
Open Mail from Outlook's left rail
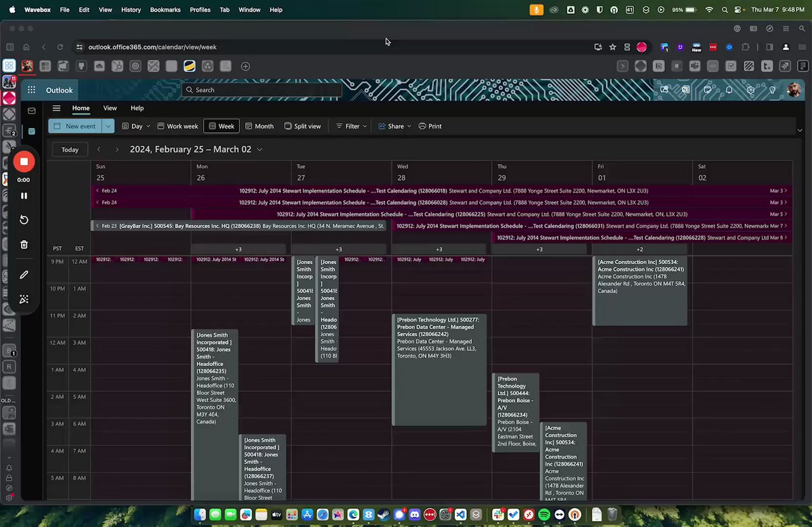(32, 111)
